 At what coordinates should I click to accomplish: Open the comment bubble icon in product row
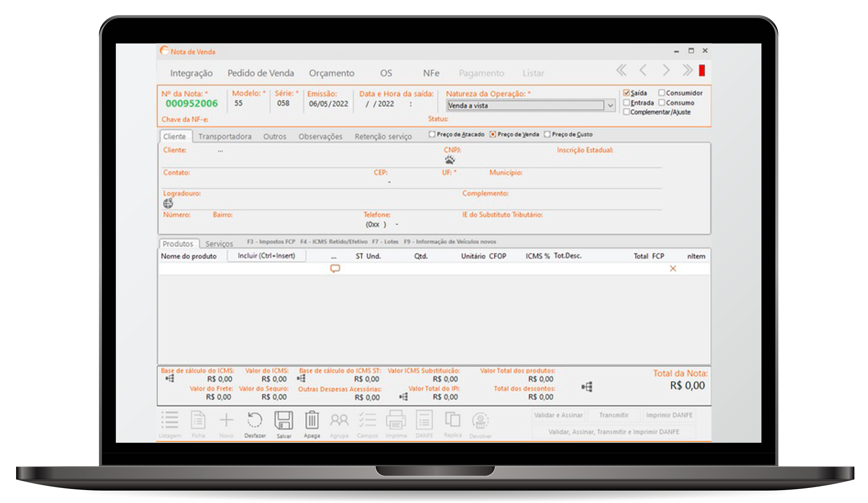click(x=335, y=269)
